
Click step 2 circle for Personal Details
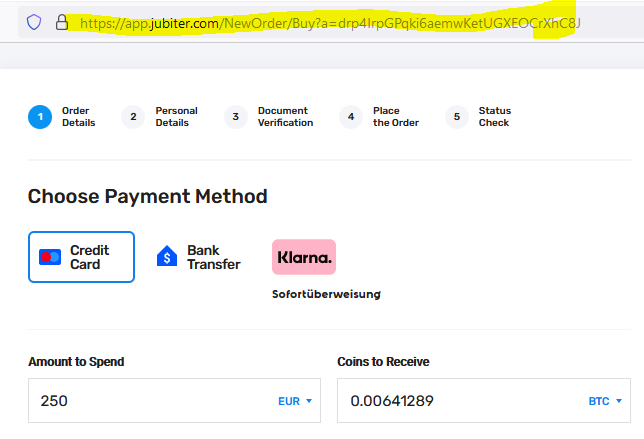coord(133,117)
